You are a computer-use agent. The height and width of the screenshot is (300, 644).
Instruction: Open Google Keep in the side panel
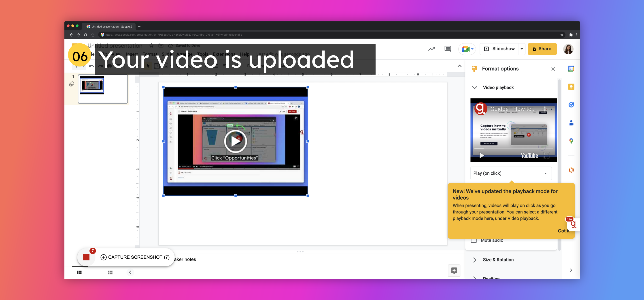571,87
